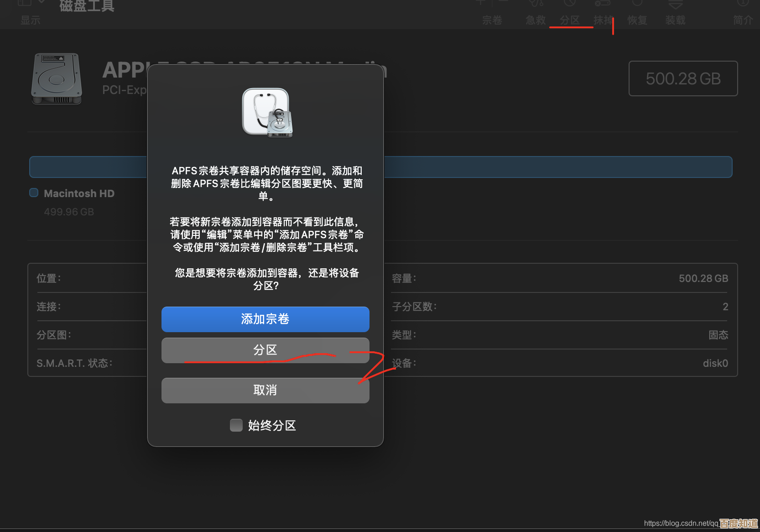This screenshot has height=532, width=760.
Task: Click the 磁盘工具 title text
Action: pos(87,6)
